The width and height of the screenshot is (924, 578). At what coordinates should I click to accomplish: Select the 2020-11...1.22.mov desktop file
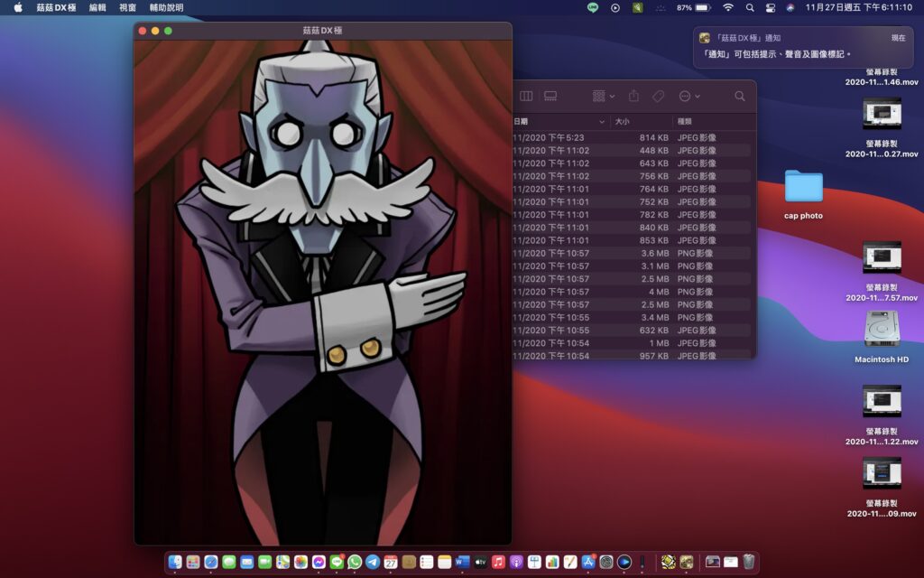tap(882, 415)
